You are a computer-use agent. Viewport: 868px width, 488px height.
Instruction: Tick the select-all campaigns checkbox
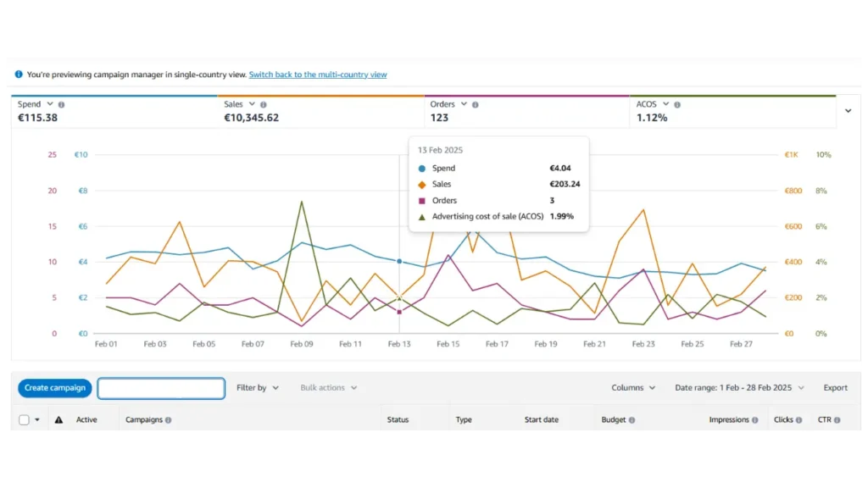(24, 420)
